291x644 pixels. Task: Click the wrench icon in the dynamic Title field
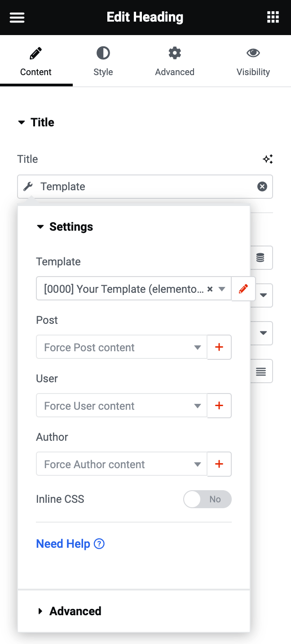(28, 187)
